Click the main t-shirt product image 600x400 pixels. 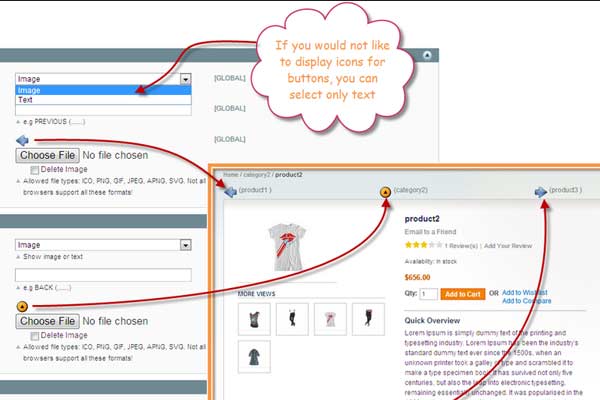287,247
